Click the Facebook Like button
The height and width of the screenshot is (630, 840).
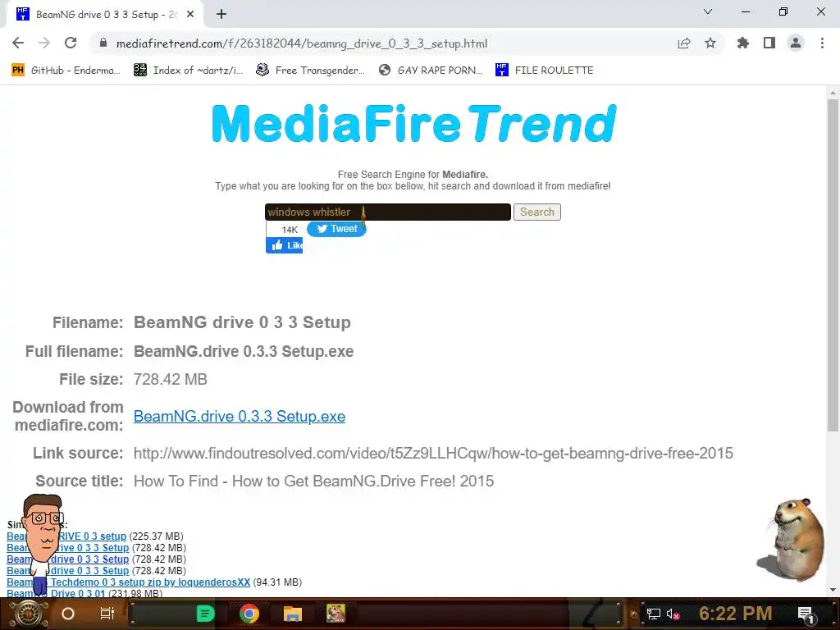point(285,245)
